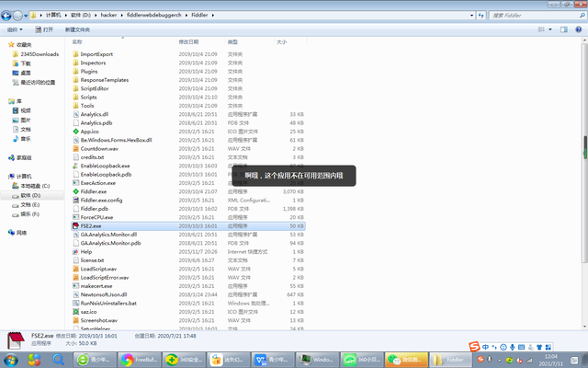This screenshot has width=588, height=368.
Task: Click the 软件 (D:) breadcrumb segment
Action: point(81,15)
